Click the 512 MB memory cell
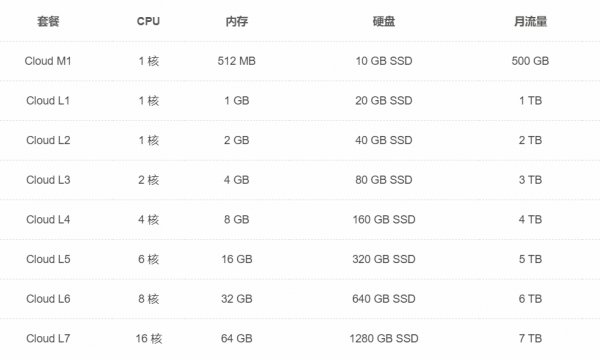600x360 pixels. click(237, 61)
